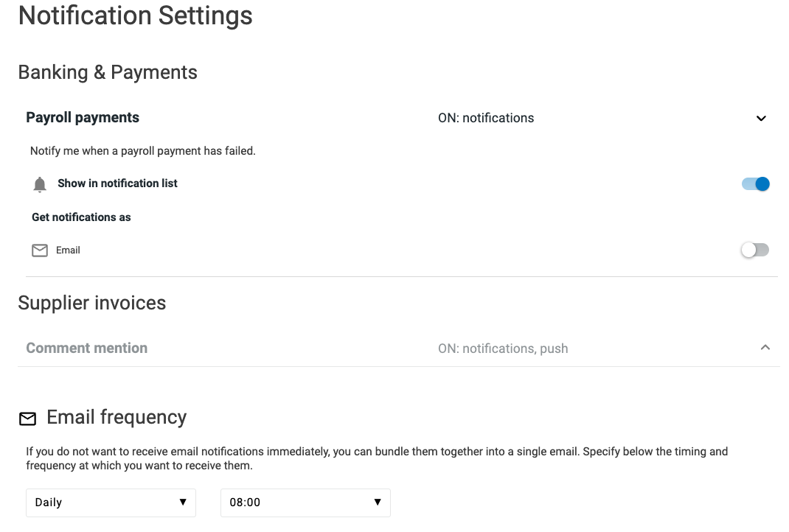
Task: Click the chevron on the Payroll payments row
Action: (762, 118)
